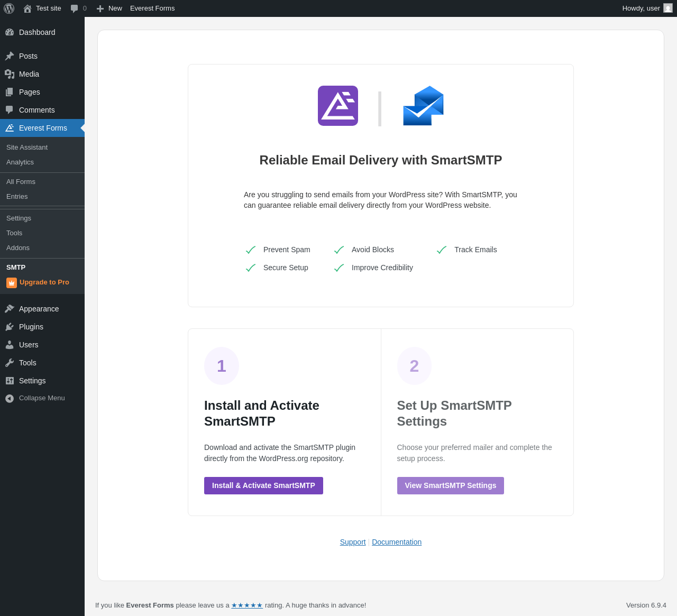Click the WordPress Settings menu label
The height and width of the screenshot is (616, 677).
pos(32,381)
